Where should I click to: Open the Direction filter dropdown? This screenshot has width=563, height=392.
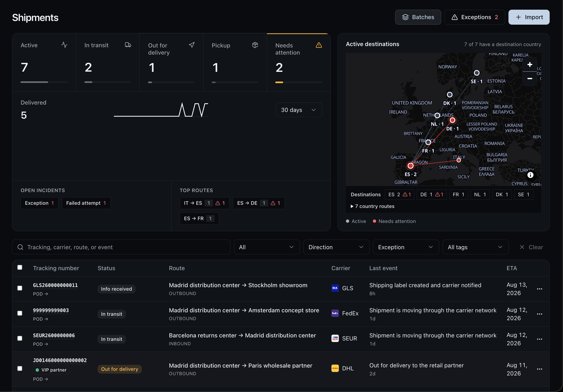[x=336, y=247]
